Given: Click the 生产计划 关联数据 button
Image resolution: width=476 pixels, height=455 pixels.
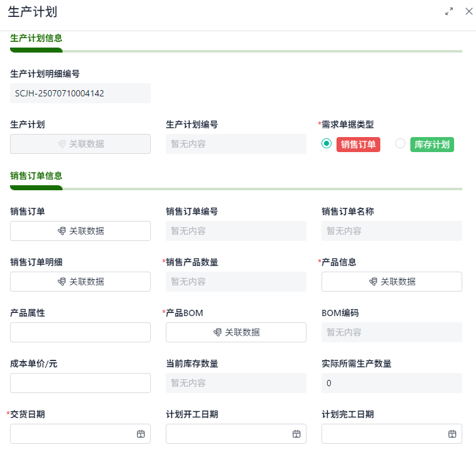Looking at the screenshot, I should (80, 144).
